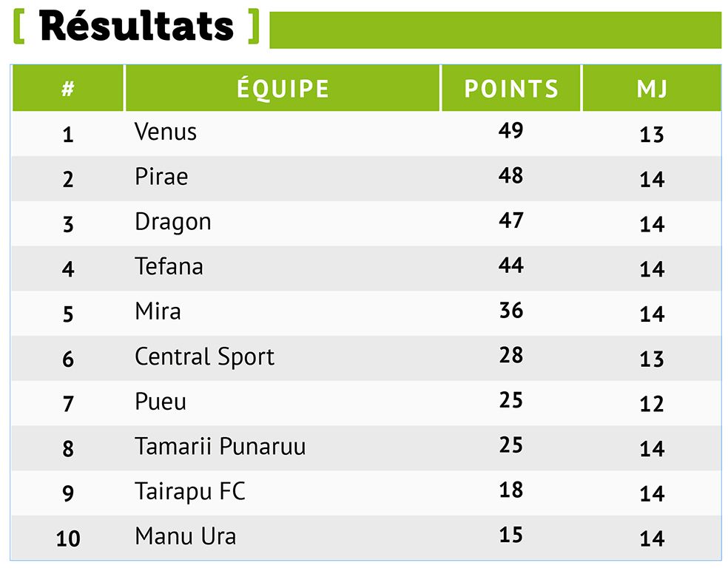
Task: Click the Dragon team name
Action: [x=172, y=222]
